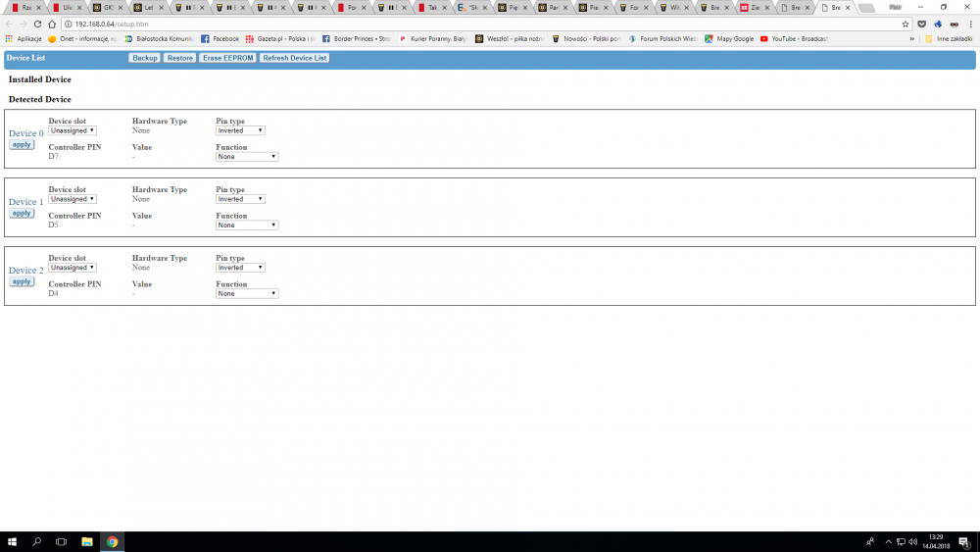Expand the Device 0 Device slot dropdown

tap(73, 130)
